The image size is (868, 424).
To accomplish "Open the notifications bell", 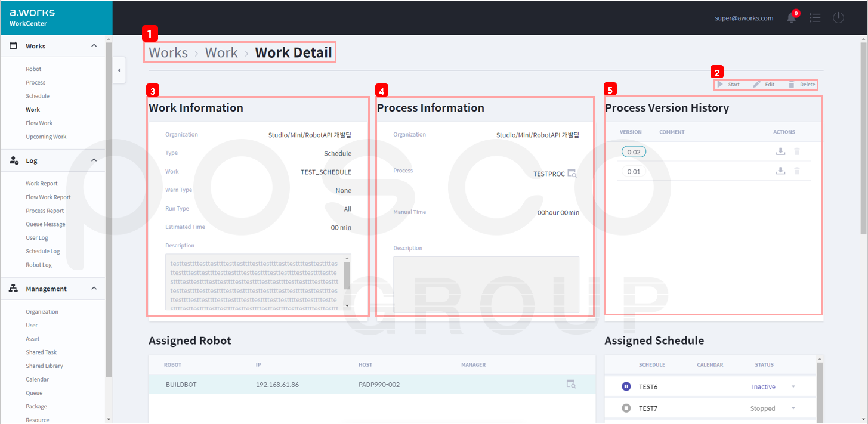I will 792,17.
